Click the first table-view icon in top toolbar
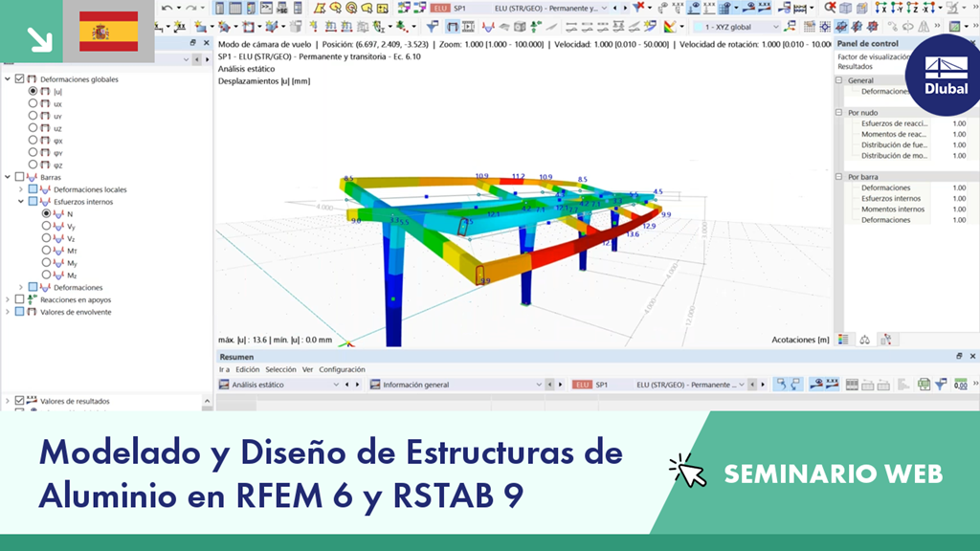 point(219,8)
